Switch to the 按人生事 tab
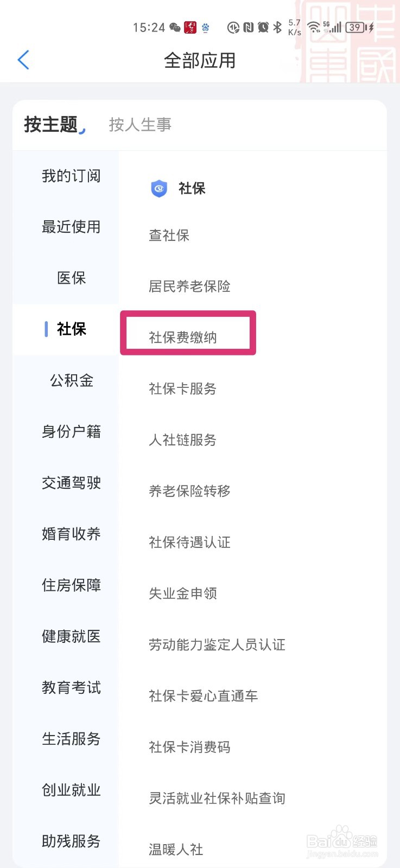 point(139,125)
